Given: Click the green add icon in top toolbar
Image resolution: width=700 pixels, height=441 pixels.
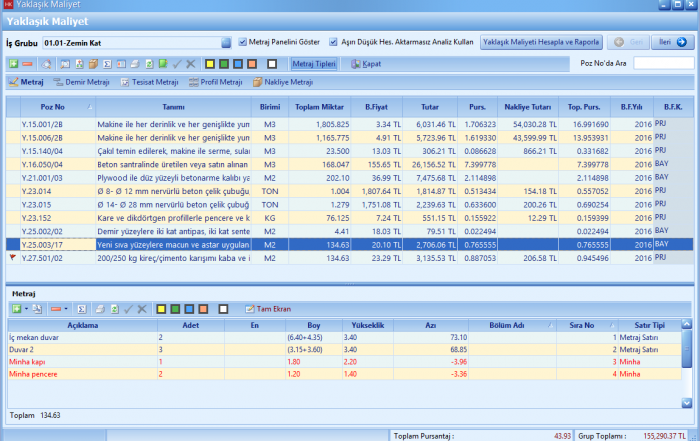Looking at the screenshot, I should (12, 63).
